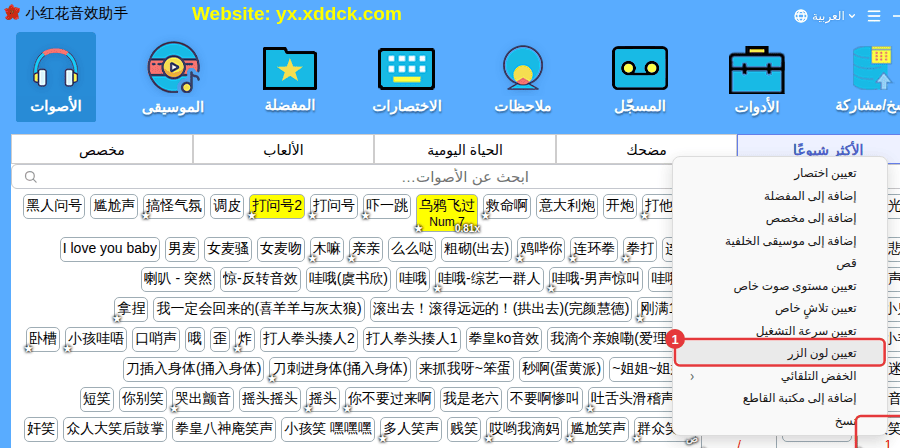Click the sound search input field
Image resolution: width=900 pixels, height=448 pixels.
465,177
